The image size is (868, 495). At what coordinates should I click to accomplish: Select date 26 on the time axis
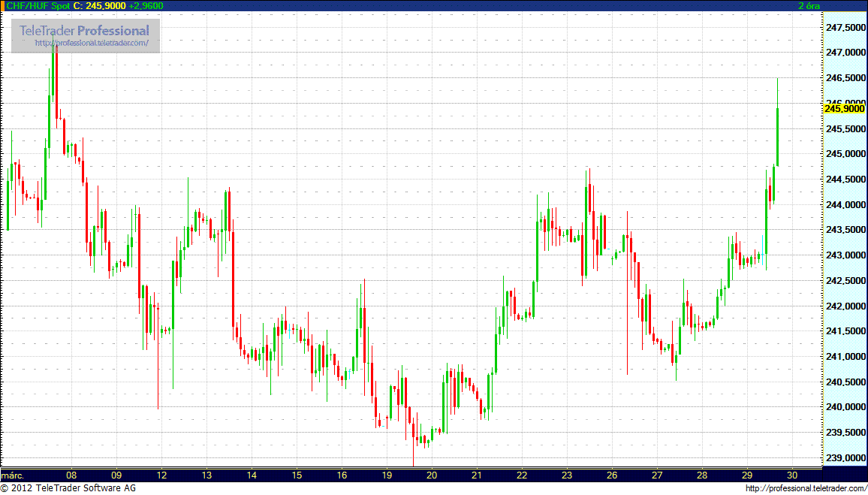612,475
